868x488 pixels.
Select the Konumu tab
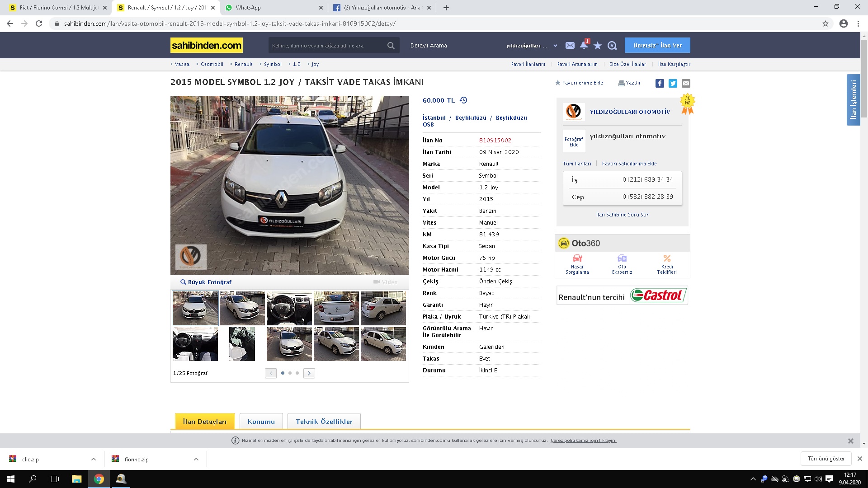[261, 421]
